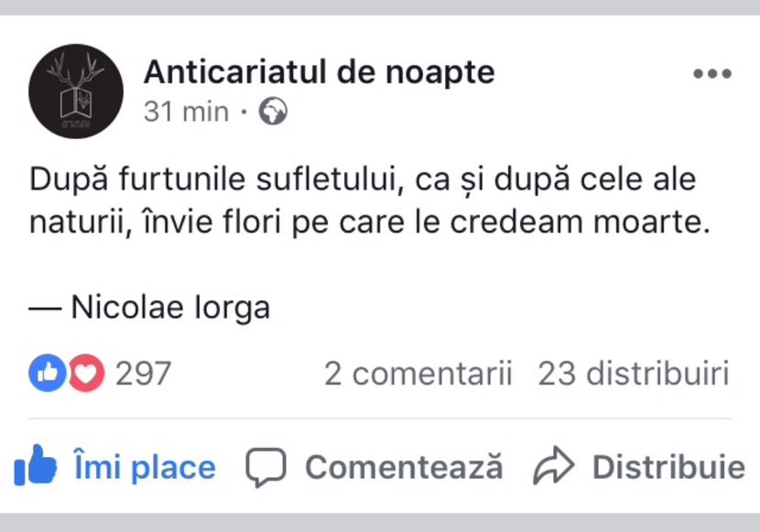
Task: Click the speech bubble comment icon
Action: click(x=266, y=468)
